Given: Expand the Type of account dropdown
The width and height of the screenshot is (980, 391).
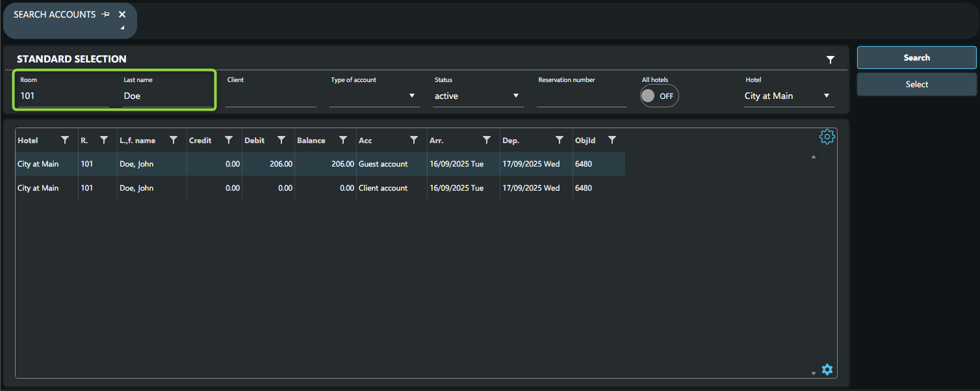Looking at the screenshot, I should [411, 96].
